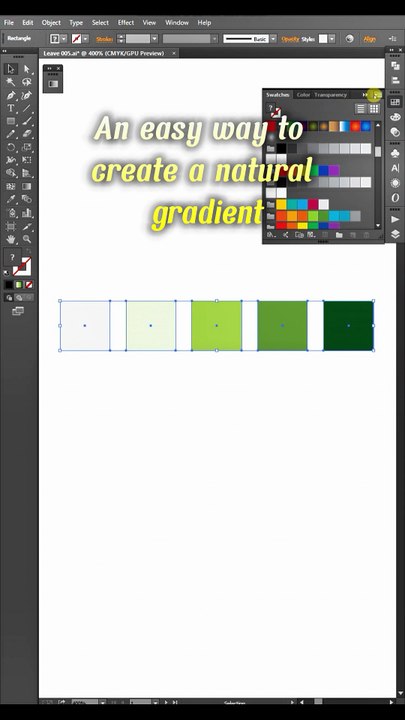Reset to default fill and stroke
The height and width of the screenshot is (720, 405).
[x=6, y=273]
